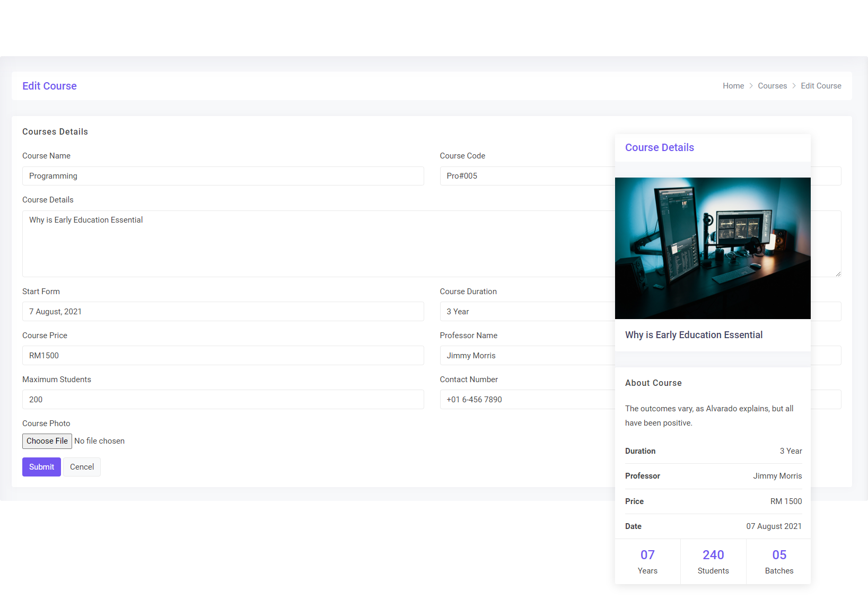Focus the Course Price input
The width and height of the screenshot is (868, 600).
223,356
